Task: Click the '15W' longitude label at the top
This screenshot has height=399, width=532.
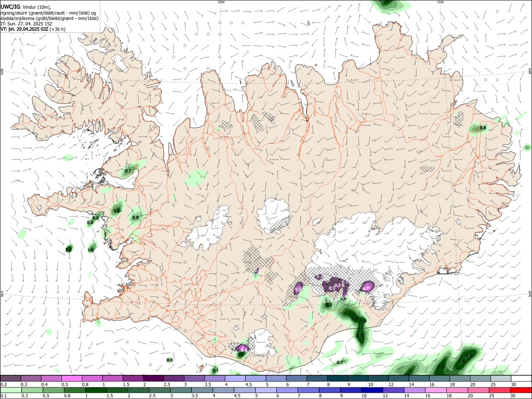Action: click(x=440, y=2)
